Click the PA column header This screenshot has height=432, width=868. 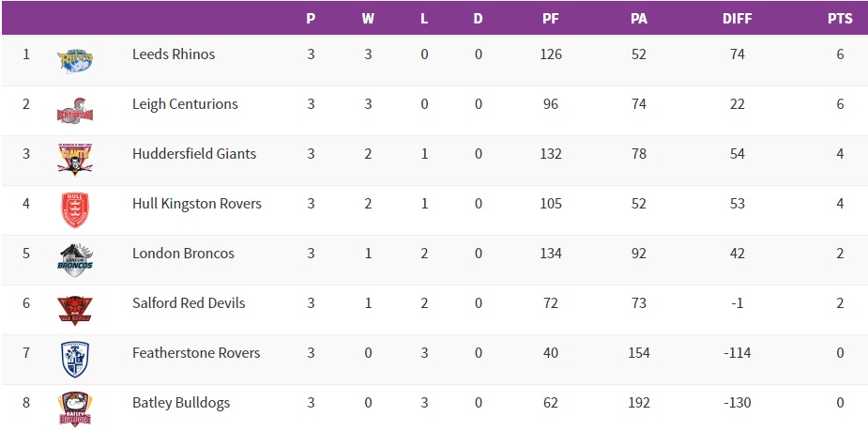pos(639,19)
